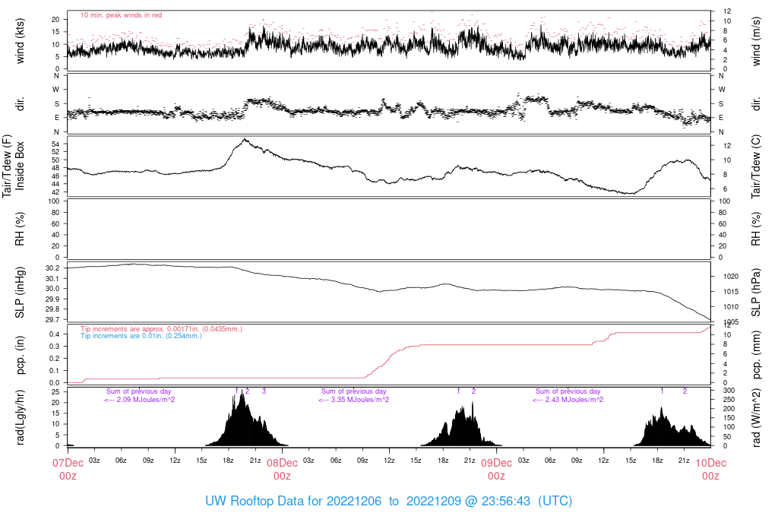
Task: Click the blue tip increments 0.01in. note
Action: click(141, 336)
